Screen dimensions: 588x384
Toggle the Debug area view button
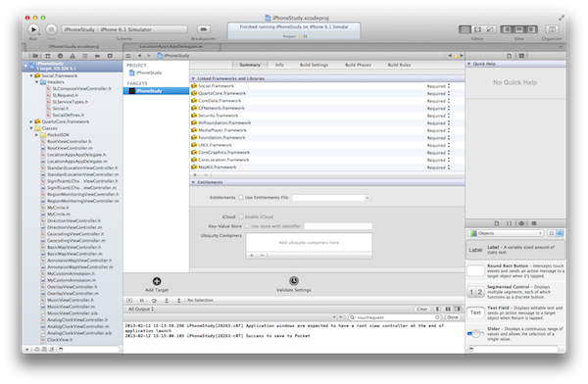(x=519, y=29)
